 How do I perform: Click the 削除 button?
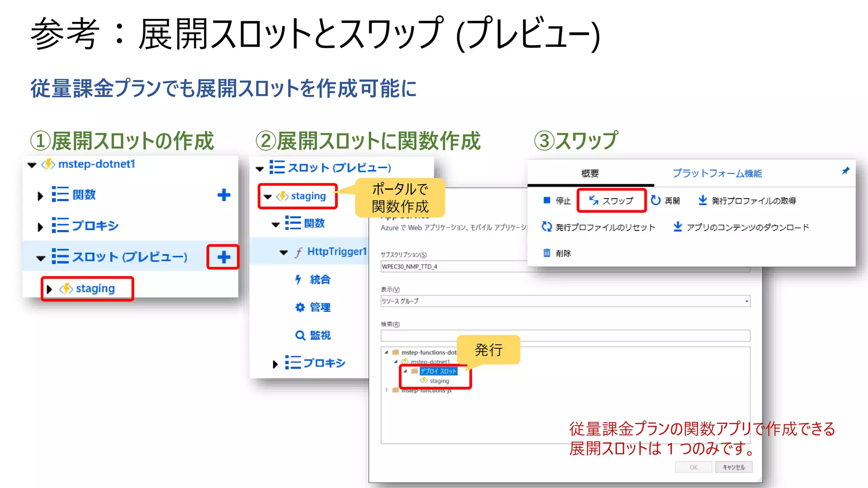pos(557,253)
